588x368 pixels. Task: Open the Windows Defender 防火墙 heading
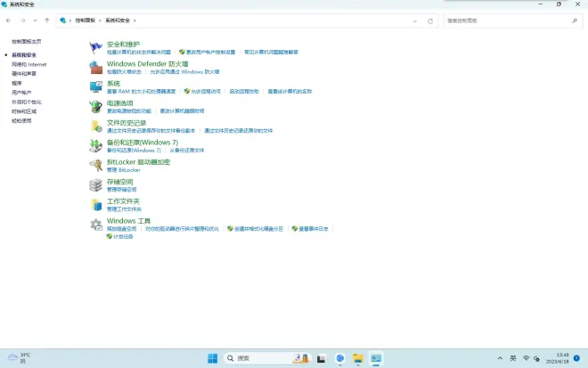pyautogui.click(x=147, y=64)
